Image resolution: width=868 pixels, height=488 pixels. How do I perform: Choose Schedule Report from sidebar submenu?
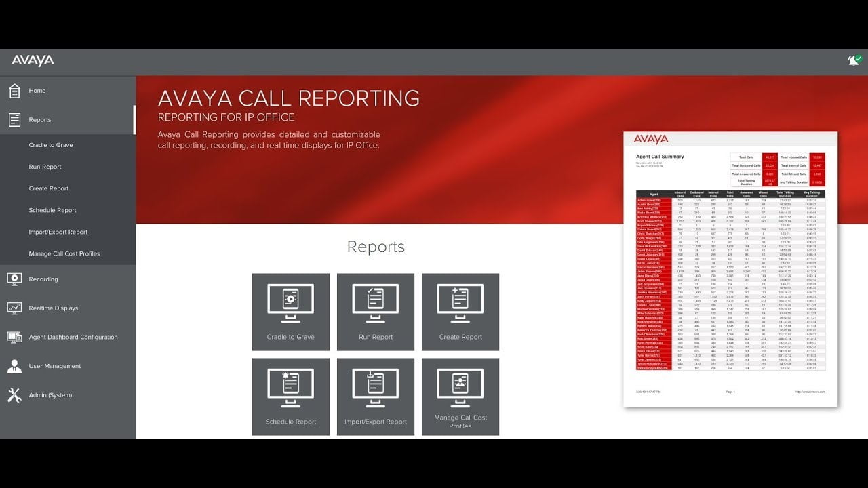coord(52,210)
